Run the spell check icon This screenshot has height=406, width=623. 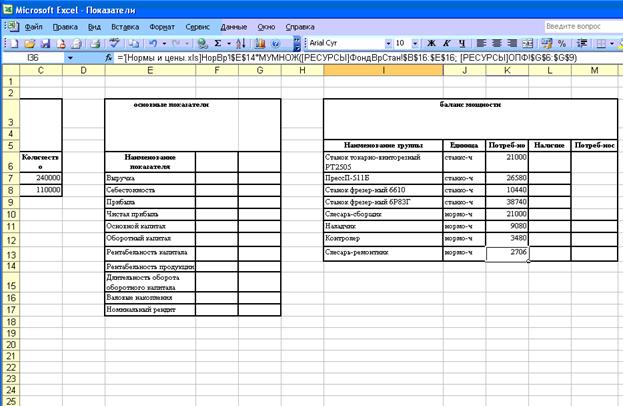tap(115, 43)
